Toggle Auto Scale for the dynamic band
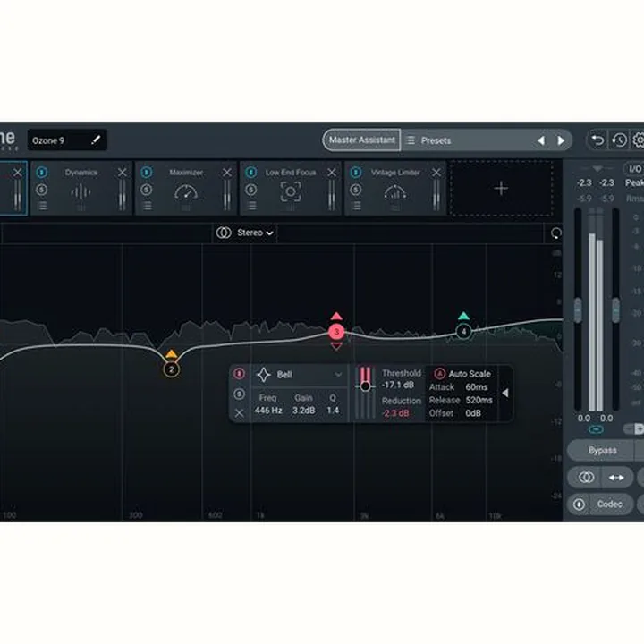 (x=440, y=374)
